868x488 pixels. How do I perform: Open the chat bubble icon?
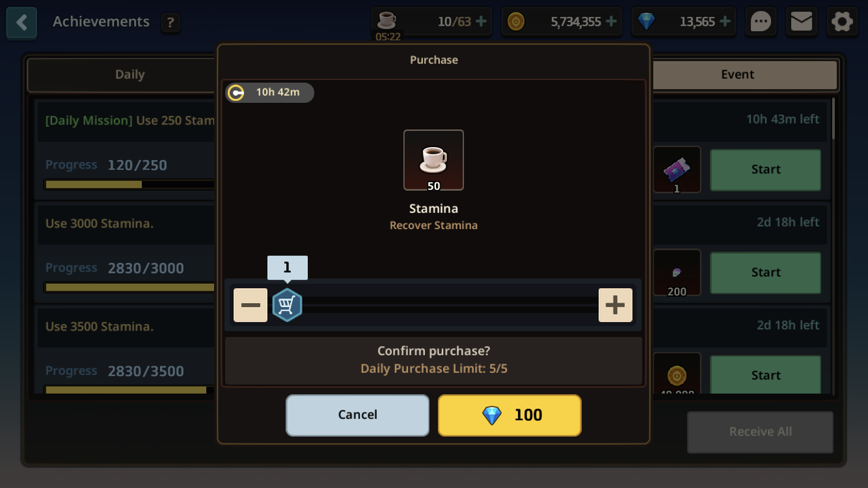click(x=761, y=22)
